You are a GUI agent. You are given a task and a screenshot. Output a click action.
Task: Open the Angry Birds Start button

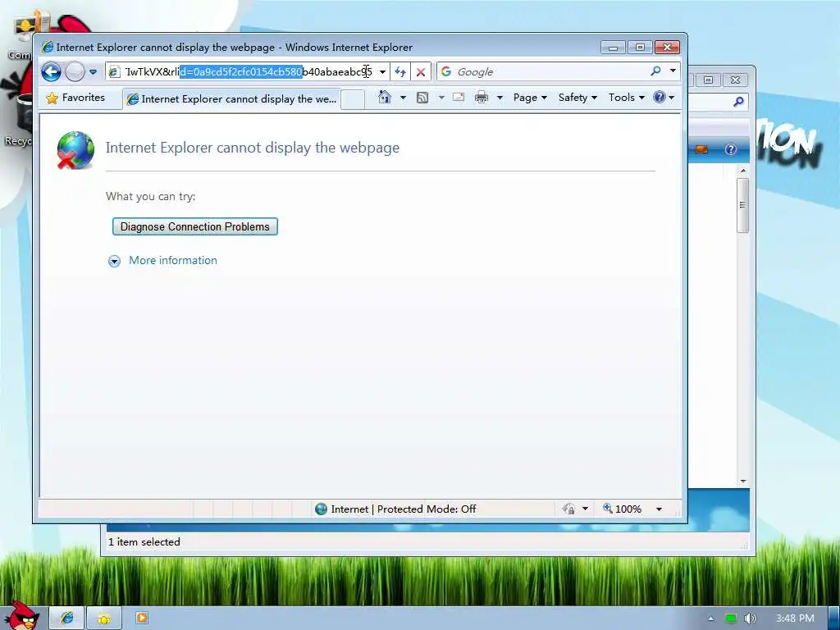[21, 615]
